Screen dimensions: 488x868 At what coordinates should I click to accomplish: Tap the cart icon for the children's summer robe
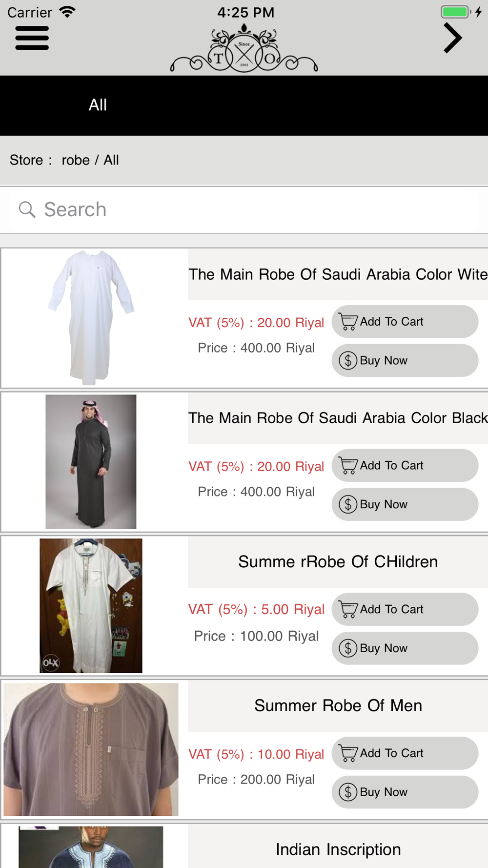348,609
